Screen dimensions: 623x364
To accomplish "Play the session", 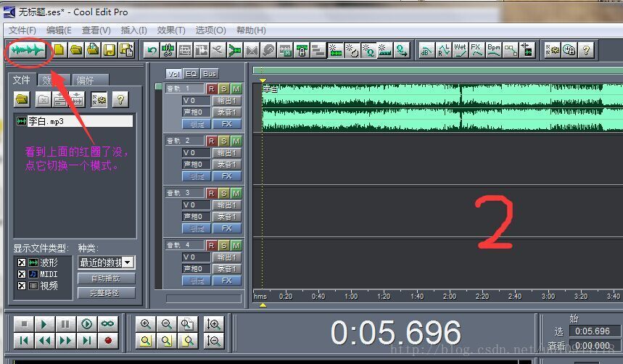I will [x=44, y=324].
